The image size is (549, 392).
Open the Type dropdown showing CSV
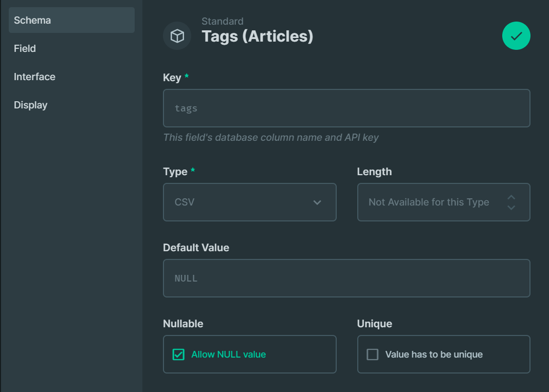point(250,202)
